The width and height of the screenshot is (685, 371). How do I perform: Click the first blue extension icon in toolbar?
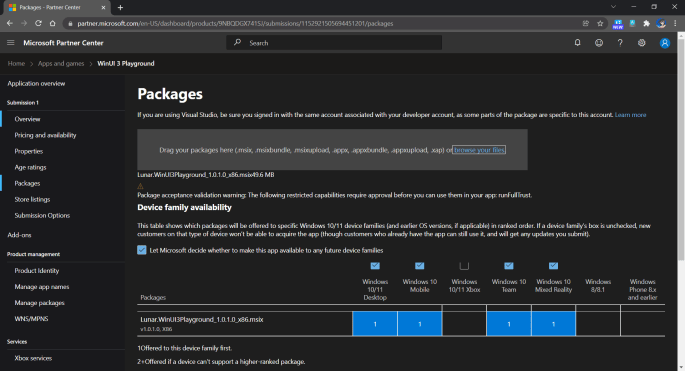618,24
